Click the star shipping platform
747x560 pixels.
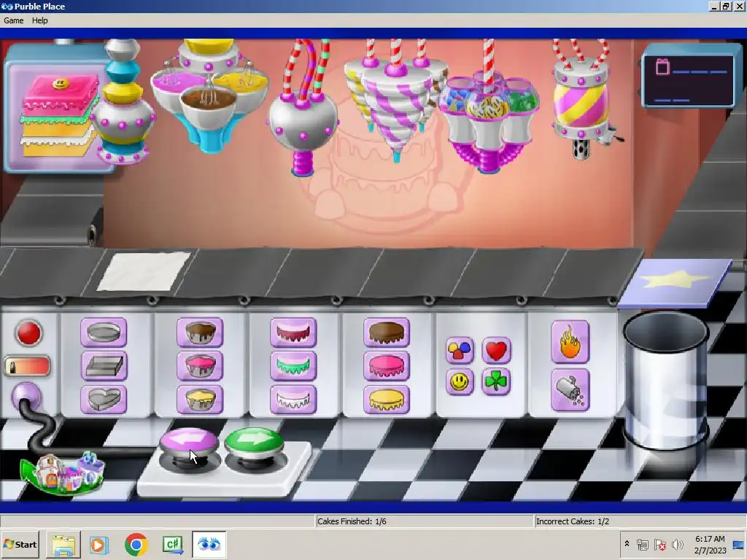(x=676, y=282)
